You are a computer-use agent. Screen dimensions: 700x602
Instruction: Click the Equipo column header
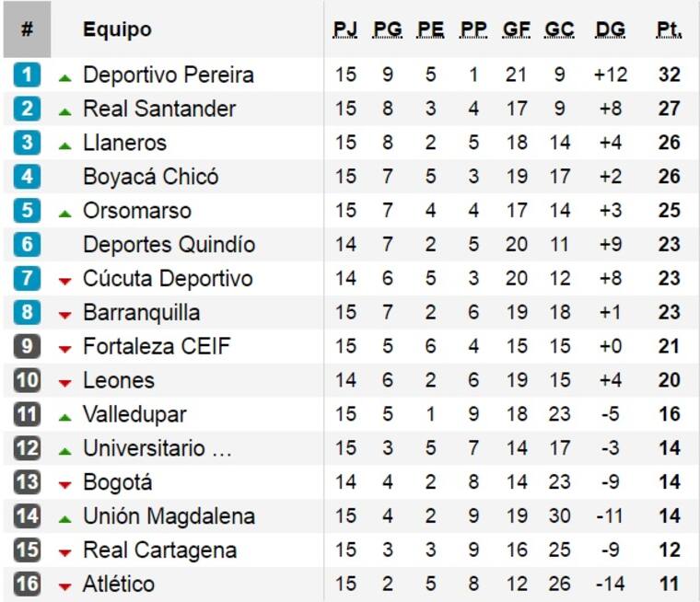tap(117, 29)
